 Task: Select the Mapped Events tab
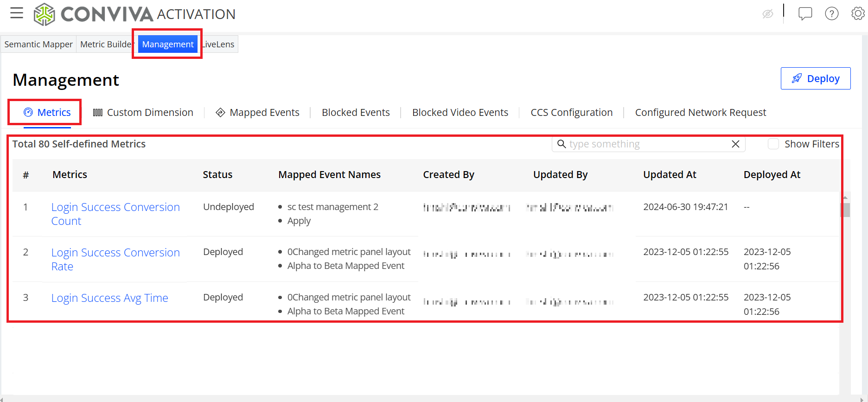click(x=258, y=113)
